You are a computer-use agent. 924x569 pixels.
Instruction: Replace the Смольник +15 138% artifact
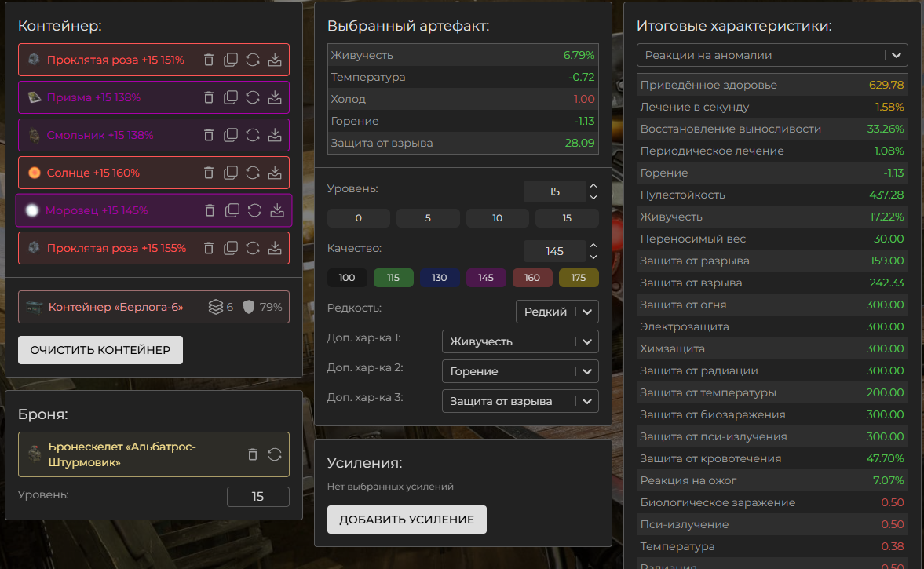(253, 135)
